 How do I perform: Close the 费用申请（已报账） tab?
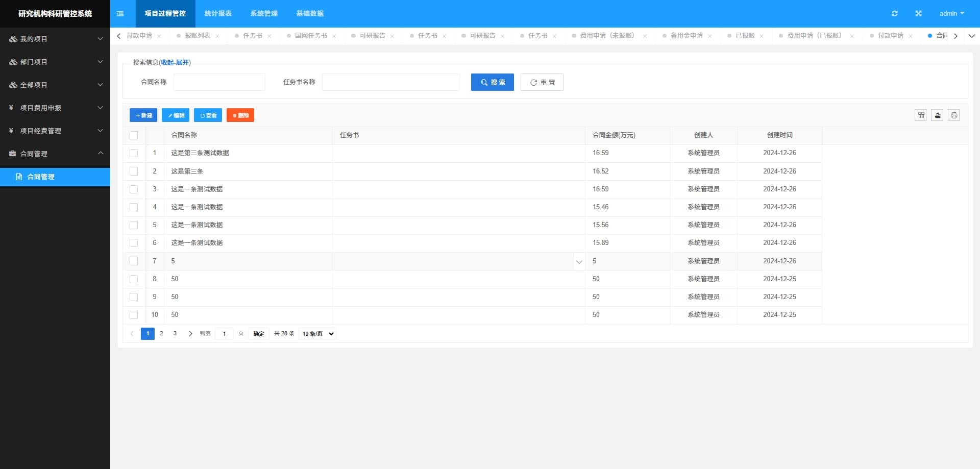coord(852,36)
